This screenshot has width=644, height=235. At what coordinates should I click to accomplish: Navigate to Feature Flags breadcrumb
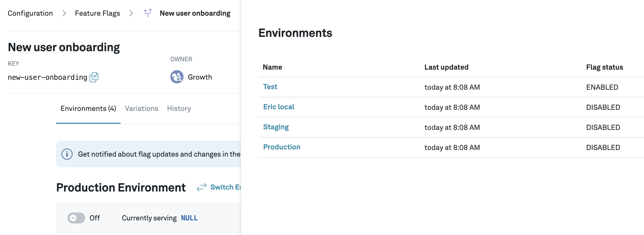pos(98,13)
